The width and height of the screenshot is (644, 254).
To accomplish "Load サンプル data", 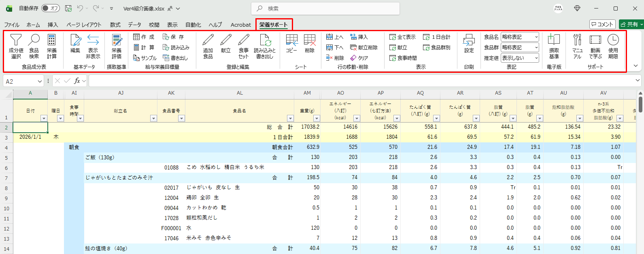I will (145, 58).
